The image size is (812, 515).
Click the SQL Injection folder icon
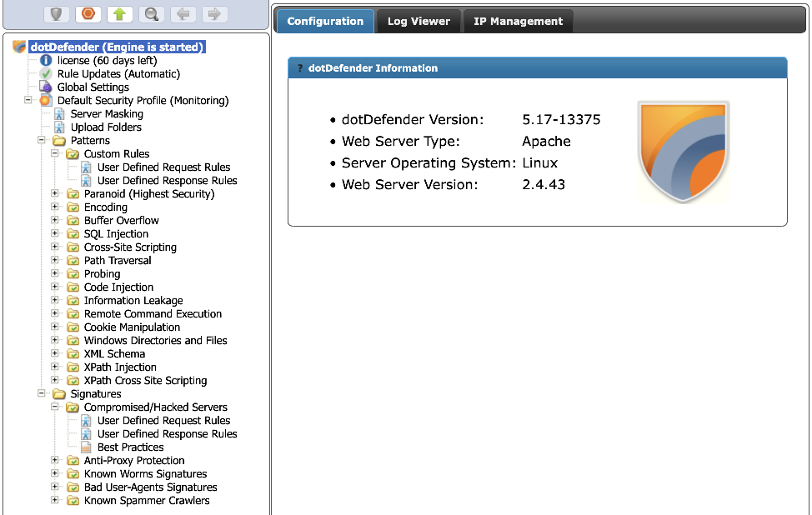[73, 234]
